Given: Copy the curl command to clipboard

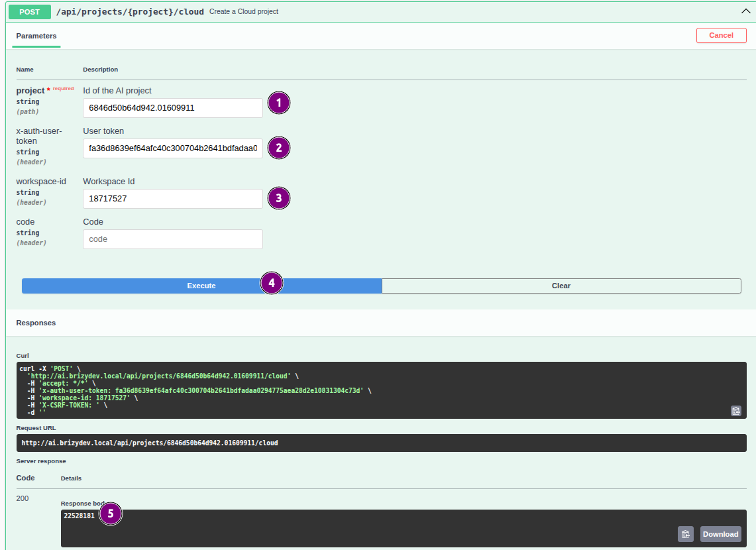Looking at the screenshot, I should [x=735, y=411].
